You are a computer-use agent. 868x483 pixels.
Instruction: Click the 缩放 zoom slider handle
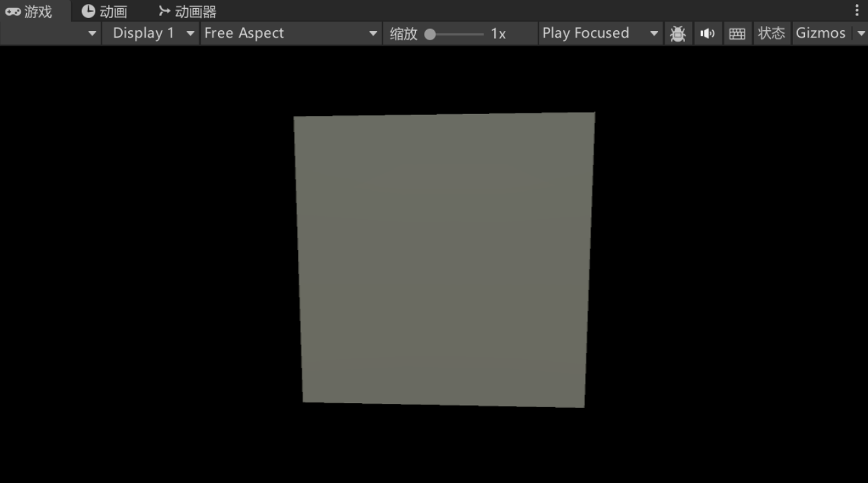(430, 34)
